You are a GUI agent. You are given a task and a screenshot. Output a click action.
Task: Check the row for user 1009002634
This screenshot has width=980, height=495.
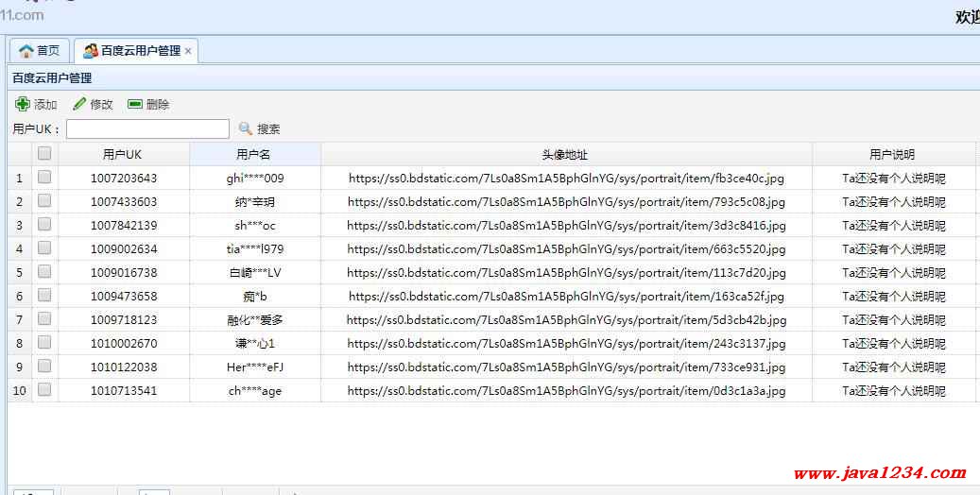[x=44, y=248]
